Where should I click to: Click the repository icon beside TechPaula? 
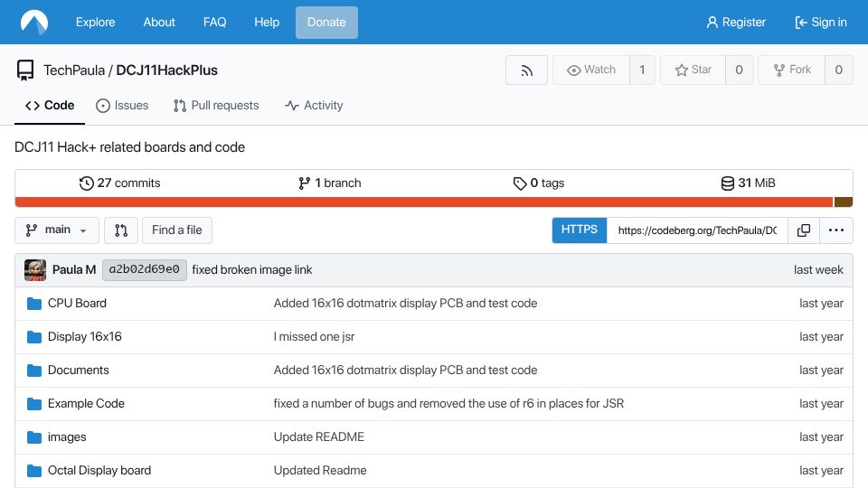pyautogui.click(x=25, y=70)
